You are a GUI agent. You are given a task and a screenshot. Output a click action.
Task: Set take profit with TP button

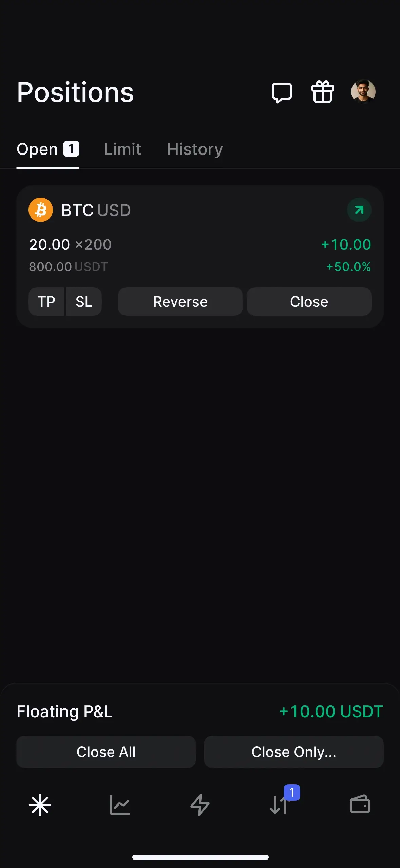click(46, 302)
